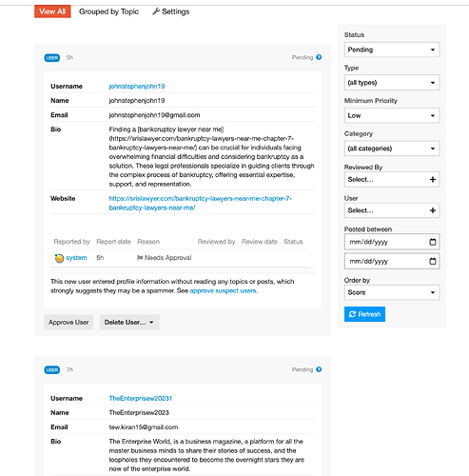Click the help icon beside second Pending status
Viewport: 469px width, 476px height.
(319, 369)
